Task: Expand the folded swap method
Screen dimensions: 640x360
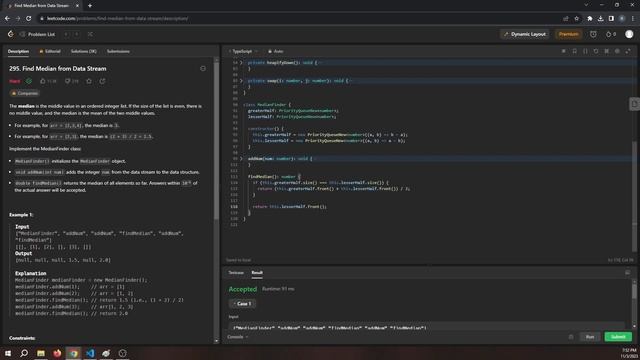Action: click(241, 81)
